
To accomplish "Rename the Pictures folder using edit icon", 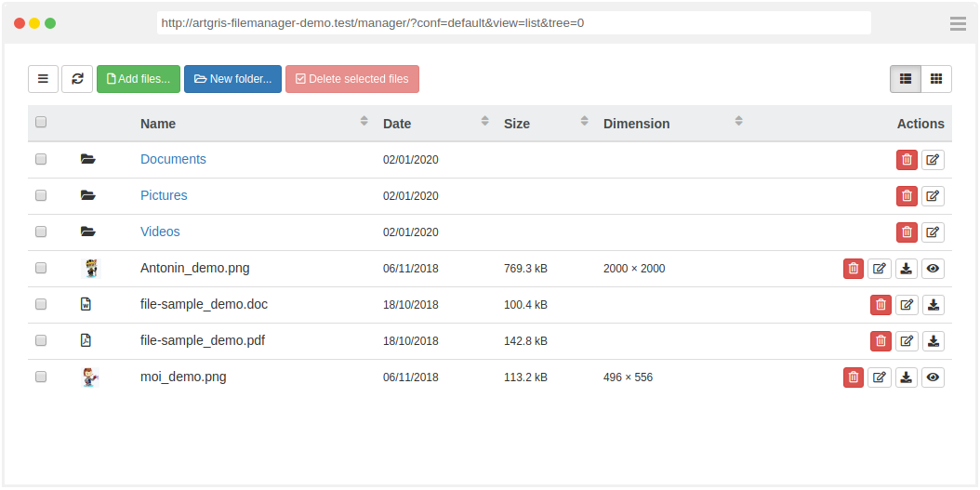I will pos(933,196).
